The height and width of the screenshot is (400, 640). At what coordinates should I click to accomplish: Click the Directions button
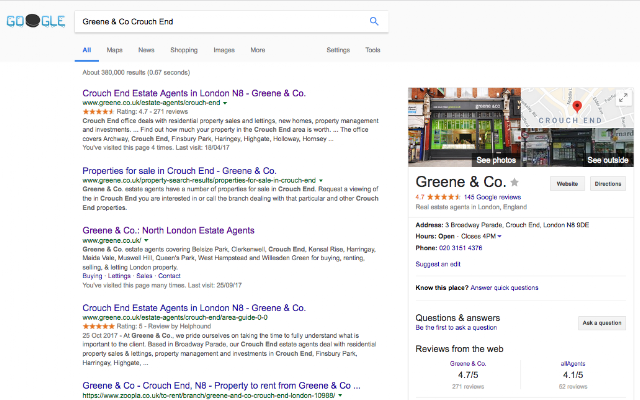(608, 184)
